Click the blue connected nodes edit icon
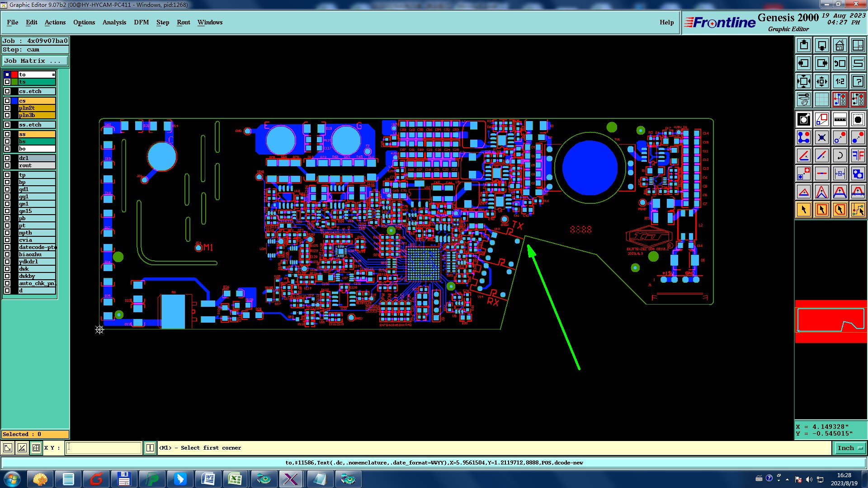 coord(804,137)
